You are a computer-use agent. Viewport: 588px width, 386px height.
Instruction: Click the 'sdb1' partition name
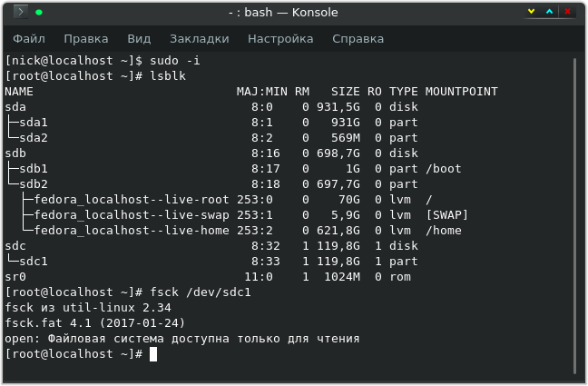pos(34,169)
